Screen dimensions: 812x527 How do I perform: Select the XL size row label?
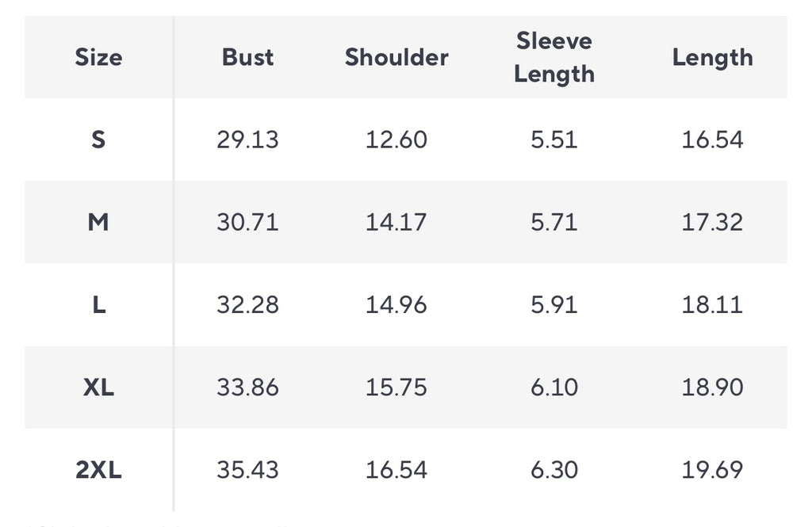click(x=98, y=388)
